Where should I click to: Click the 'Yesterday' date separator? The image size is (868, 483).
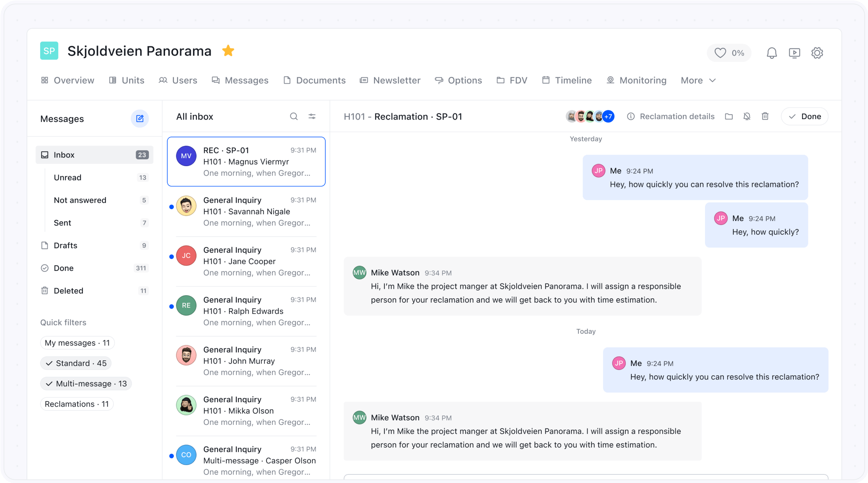586,139
